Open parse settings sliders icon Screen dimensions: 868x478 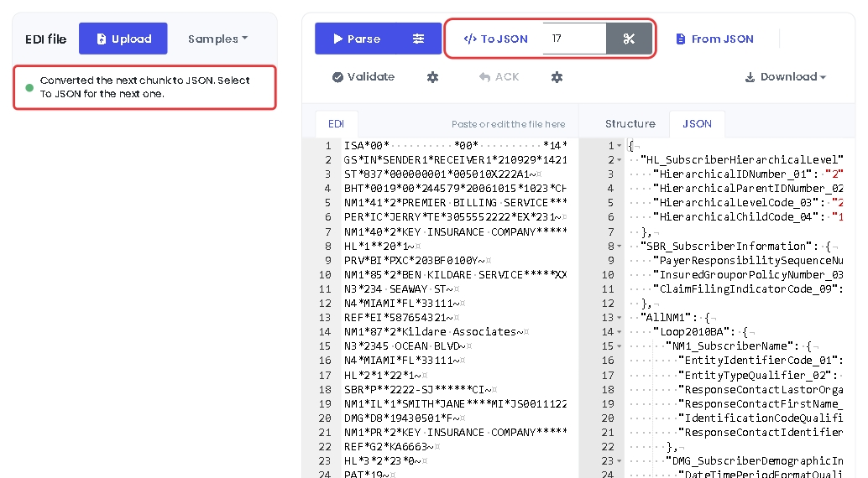coord(419,39)
